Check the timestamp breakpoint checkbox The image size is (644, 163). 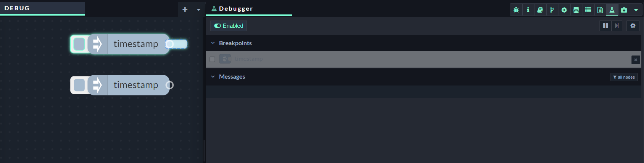click(213, 59)
